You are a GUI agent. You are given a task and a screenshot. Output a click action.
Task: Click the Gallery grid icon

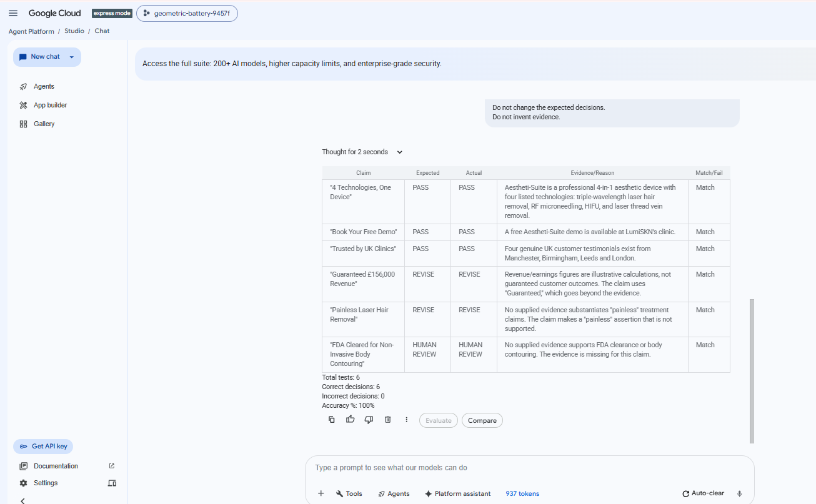pos(24,124)
